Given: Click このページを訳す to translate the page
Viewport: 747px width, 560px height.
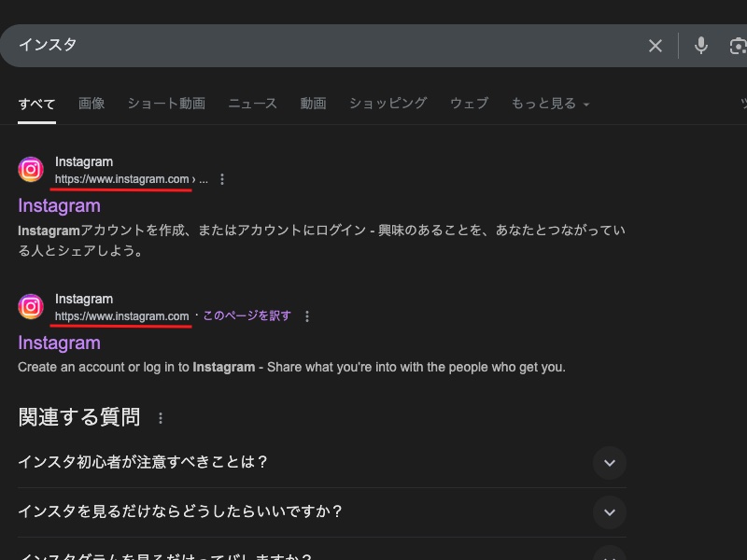Looking at the screenshot, I should point(245,316).
